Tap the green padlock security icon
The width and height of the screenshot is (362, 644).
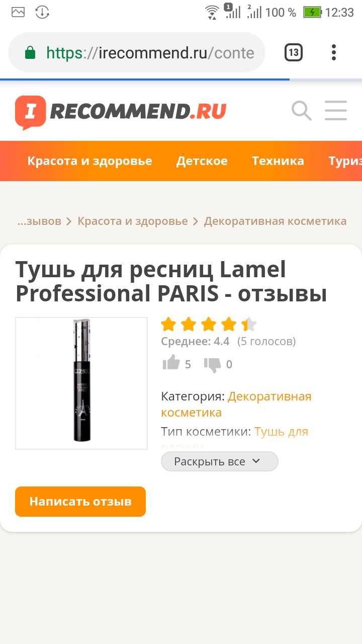click(x=30, y=53)
